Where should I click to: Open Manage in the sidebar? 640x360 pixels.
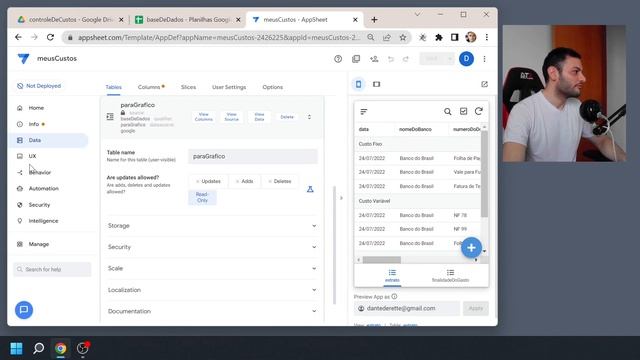click(39, 244)
